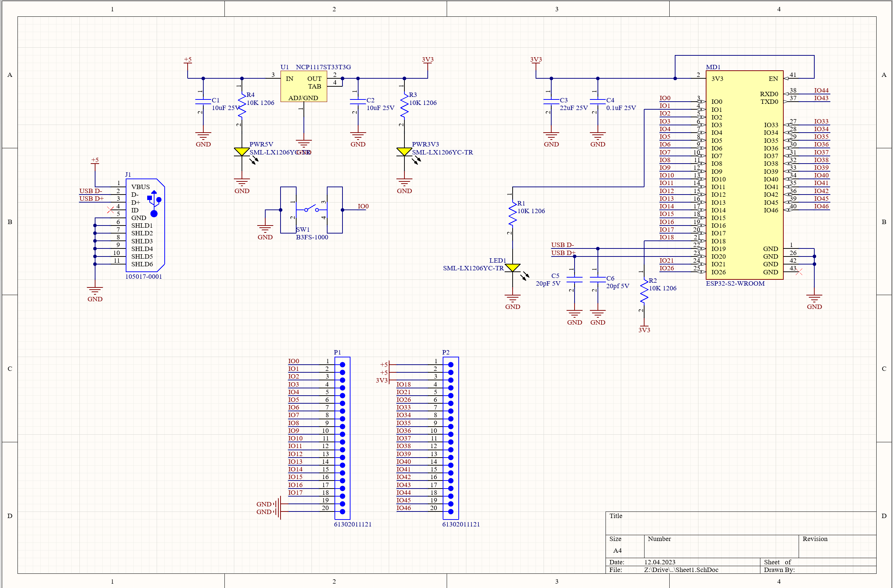Click the P1 header connector body
The image size is (893, 588).
(342, 438)
